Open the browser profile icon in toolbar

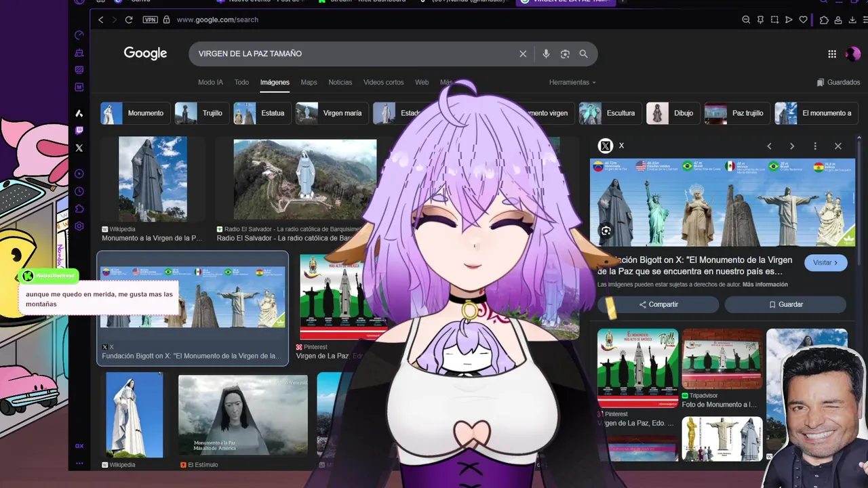tap(838, 20)
